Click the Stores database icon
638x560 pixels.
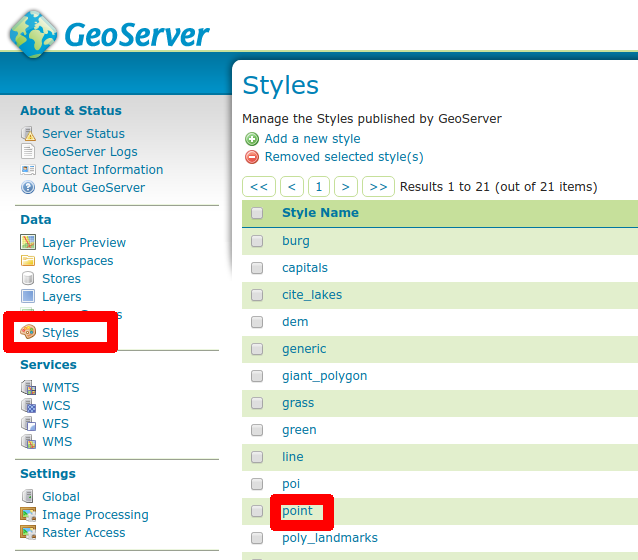click(x=28, y=278)
